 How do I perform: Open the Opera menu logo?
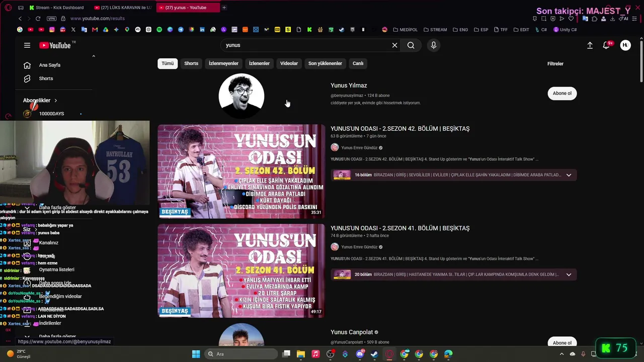[x=8, y=8]
